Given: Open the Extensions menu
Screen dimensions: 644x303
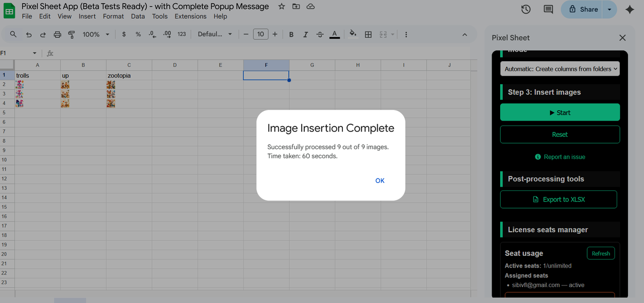Looking at the screenshot, I should pyautogui.click(x=191, y=16).
